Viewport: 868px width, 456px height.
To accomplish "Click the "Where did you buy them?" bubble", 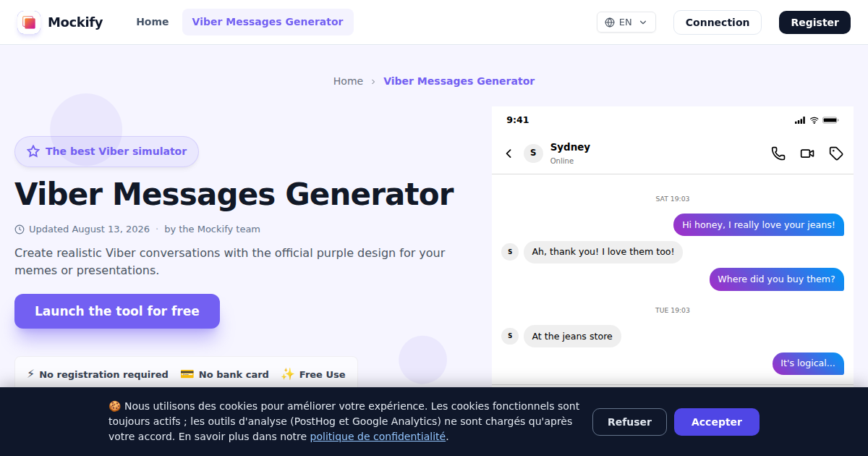I will (x=776, y=279).
